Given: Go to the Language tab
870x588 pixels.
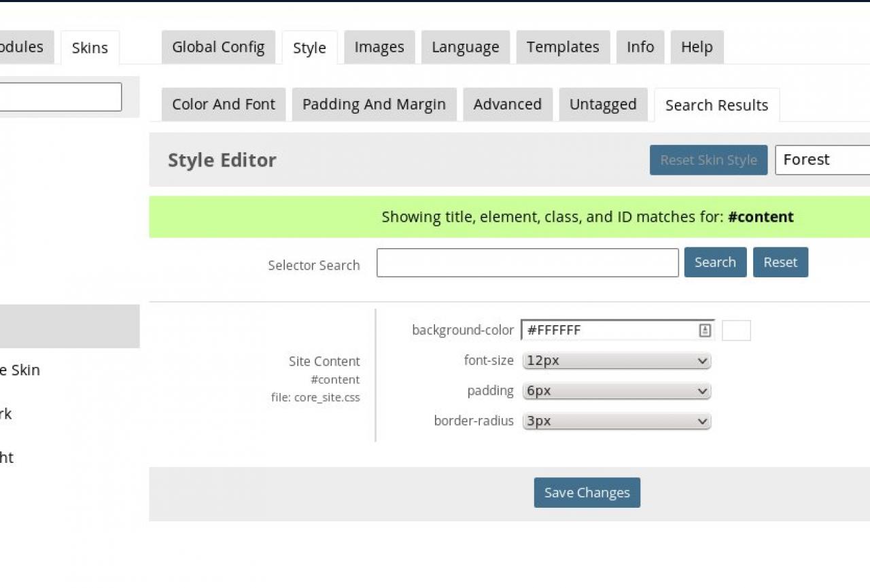Looking at the screenshot, I should point(466,48).
